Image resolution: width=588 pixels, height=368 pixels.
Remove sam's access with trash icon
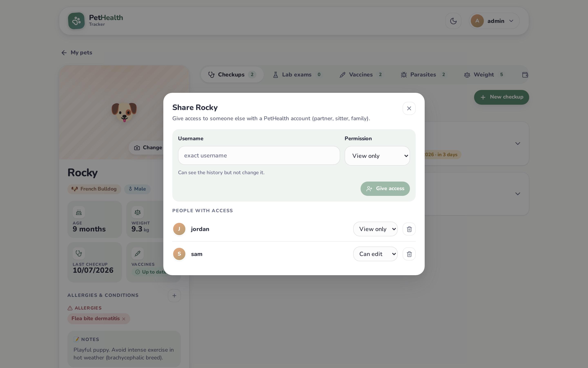(x=409, y=254)
